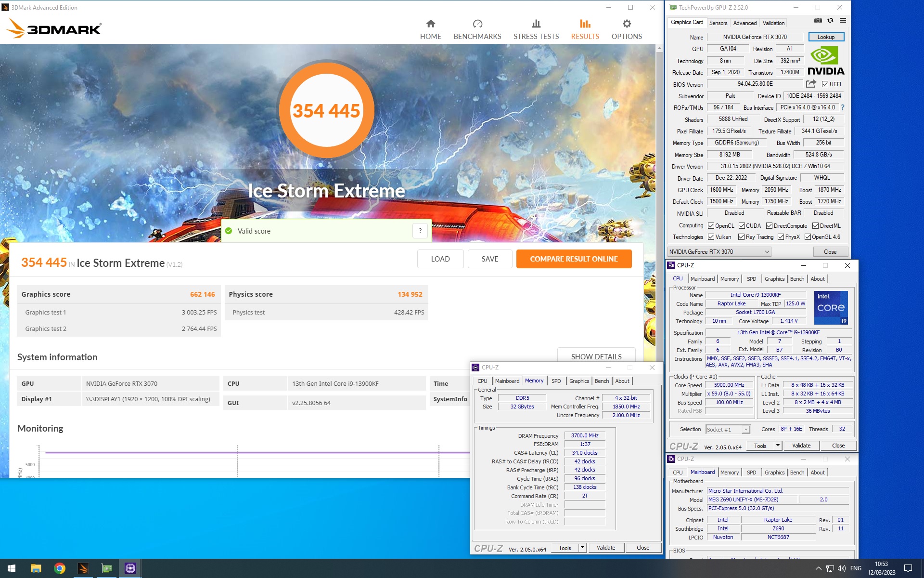This screenshot has width=924, height=578.
Task: Open File Explorer from taskbar
Action: click(x=36, y=568)
